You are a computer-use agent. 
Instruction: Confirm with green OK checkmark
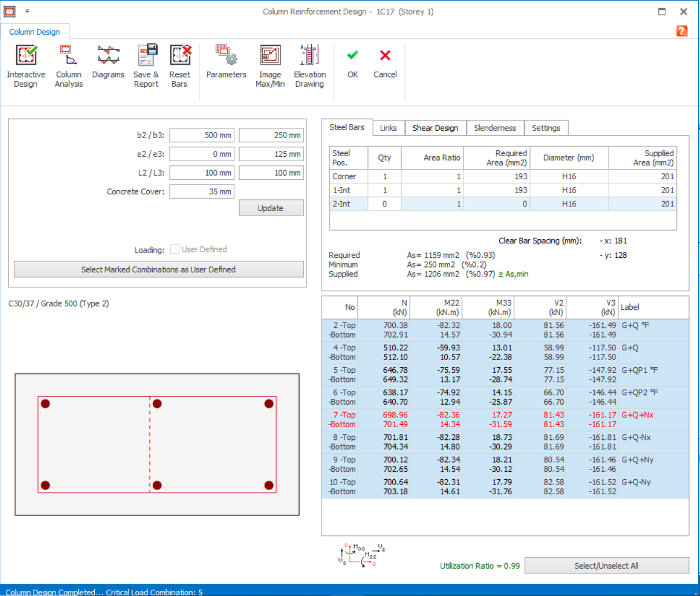coord(352,55)
